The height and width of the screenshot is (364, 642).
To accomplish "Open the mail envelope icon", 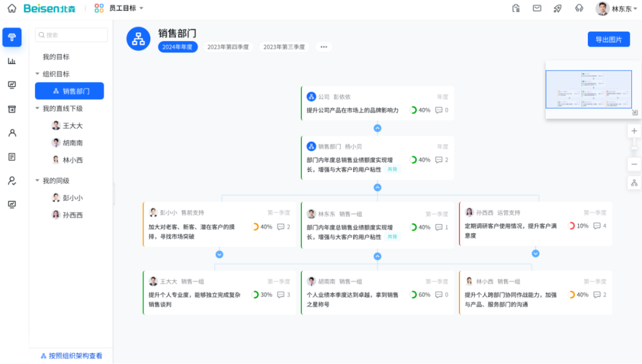I will (x=537, y=8).
